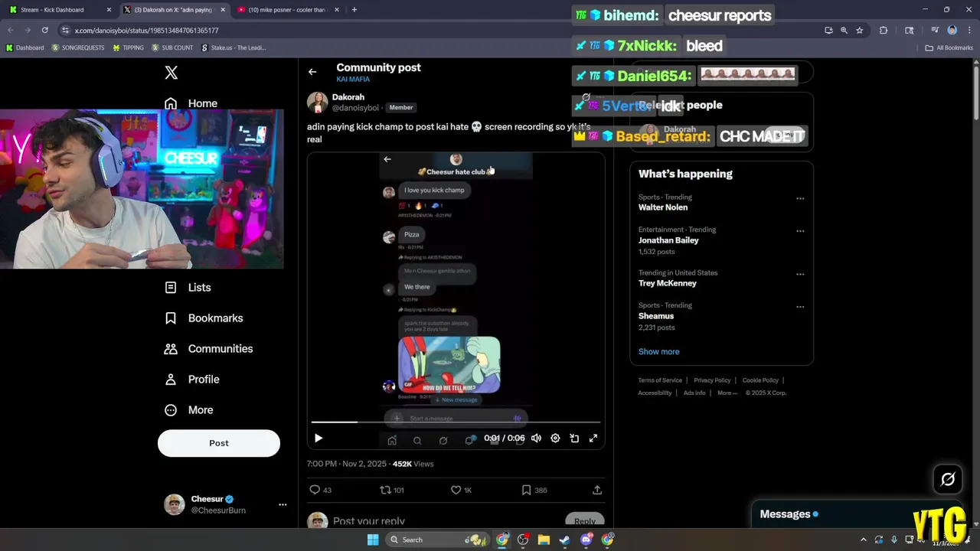Image resolution: width=980 pixels, height=551 pixels.
Task: Open the Dashboard bookmark
Action: (x=24, y=47)
